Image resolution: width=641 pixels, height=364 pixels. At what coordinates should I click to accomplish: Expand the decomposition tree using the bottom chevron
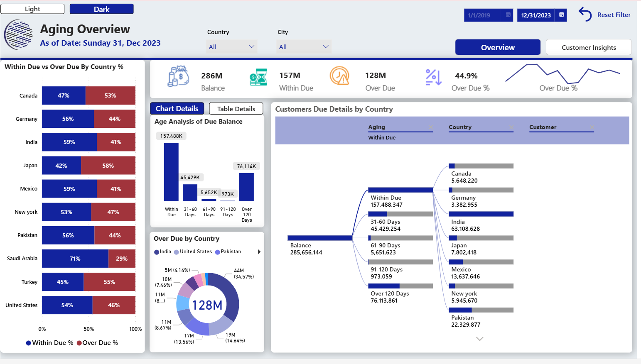pyautogui.click(x=480, y=339)
